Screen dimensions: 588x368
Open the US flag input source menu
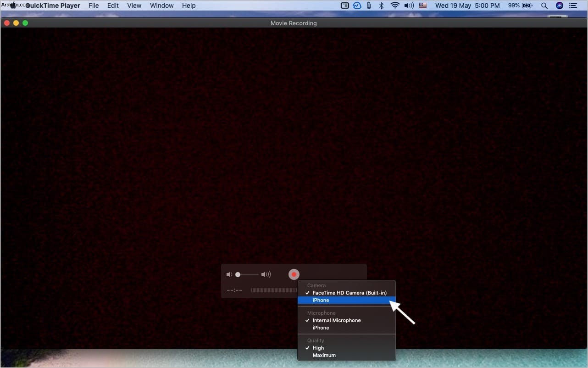(x=423, y=6)
